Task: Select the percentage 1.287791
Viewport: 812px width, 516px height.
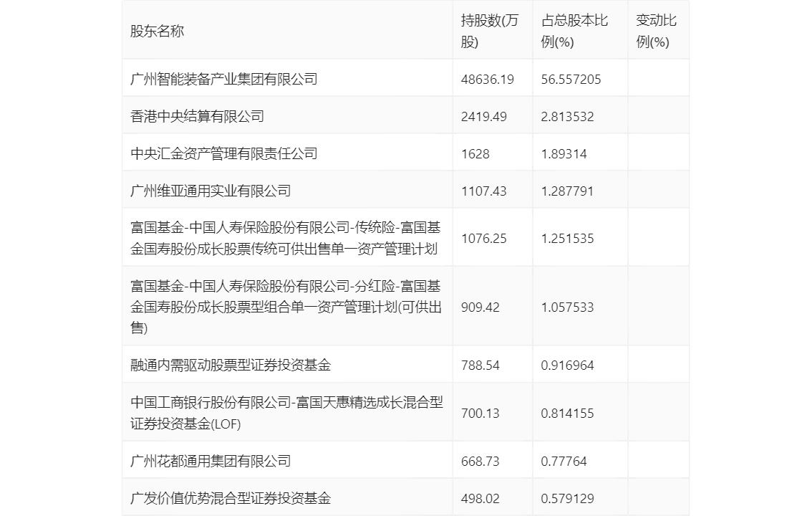Action: [567, 191]
